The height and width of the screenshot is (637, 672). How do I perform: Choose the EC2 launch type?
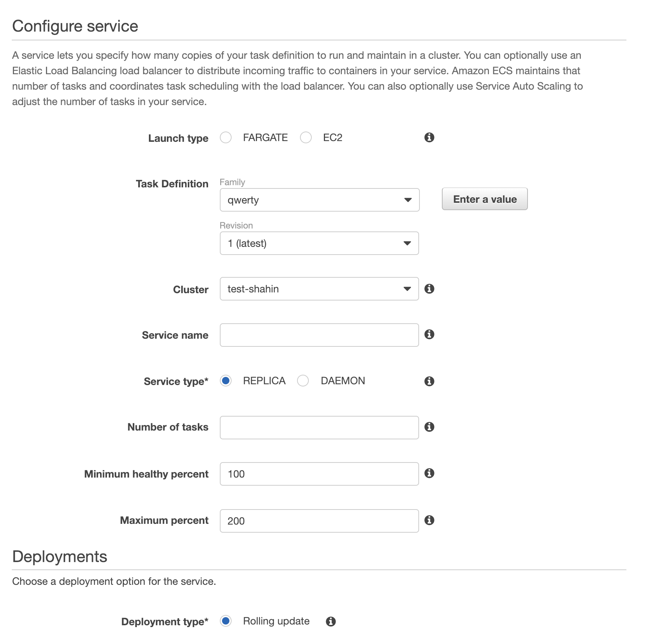pyautogui.click(x=305, y=137)
